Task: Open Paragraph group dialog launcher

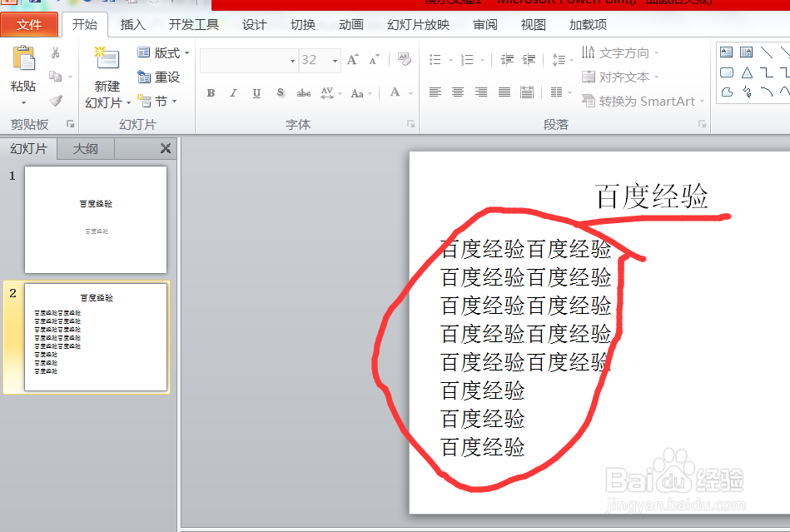Action: 702,124
